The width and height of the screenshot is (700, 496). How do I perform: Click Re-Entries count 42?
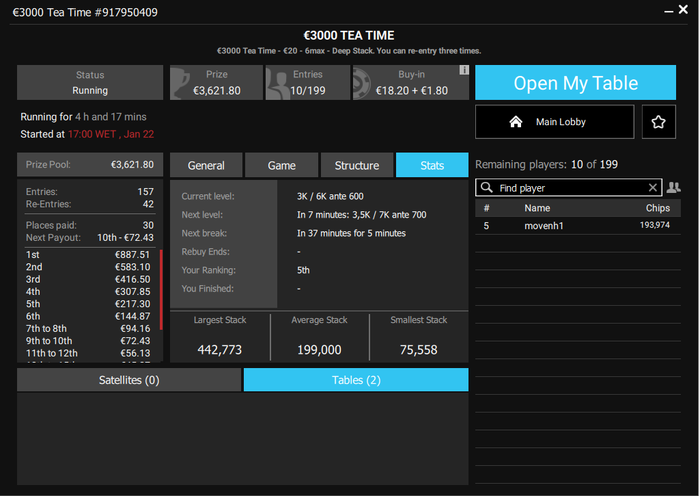coord(148,204)
